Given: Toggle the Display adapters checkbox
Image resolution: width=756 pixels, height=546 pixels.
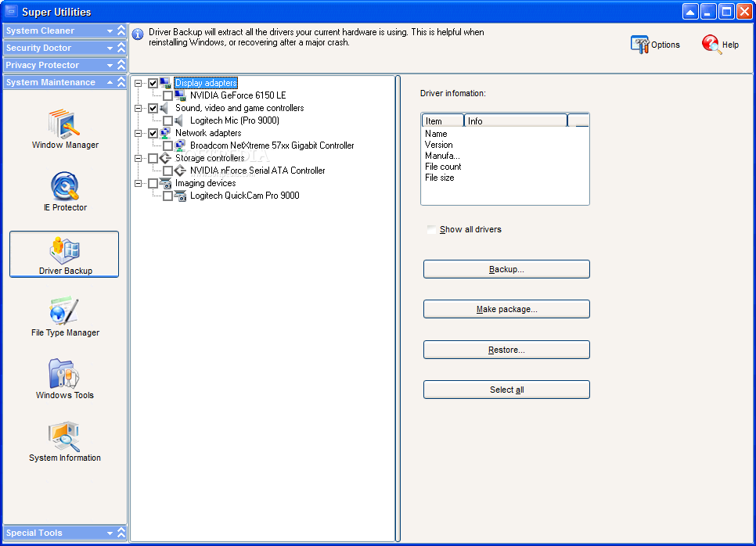Looking at the screenshot, I should (x=153, y=83).
